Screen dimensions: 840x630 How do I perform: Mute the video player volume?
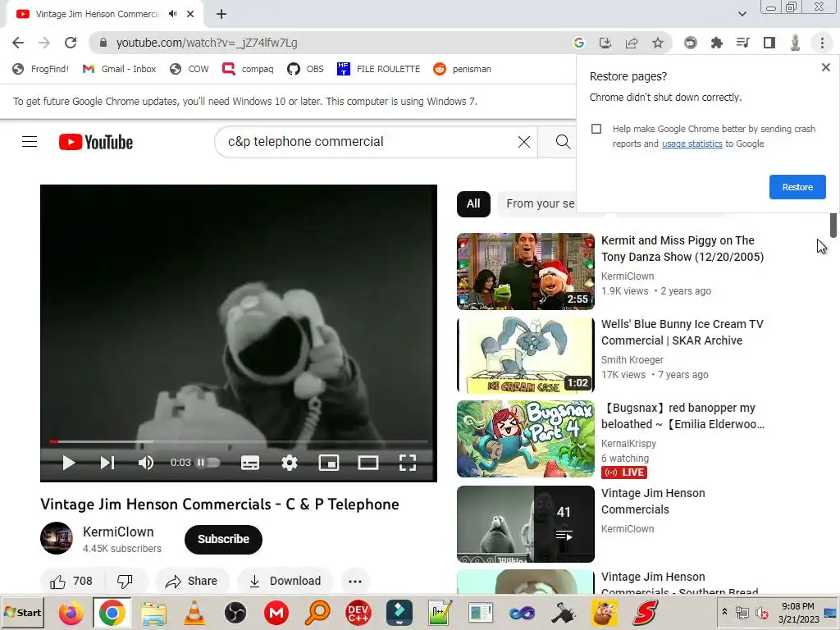[x=146, y=463]
